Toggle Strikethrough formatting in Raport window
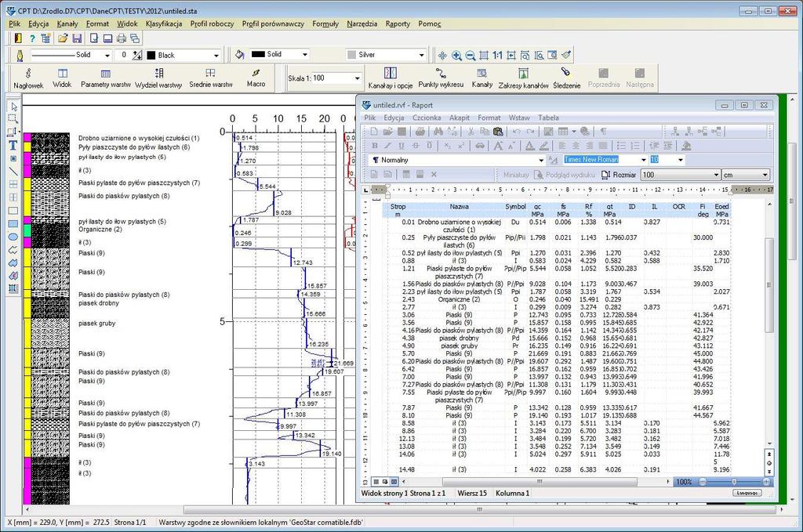Viewport: 803px width, 532px height. click(x=416, y=146)
